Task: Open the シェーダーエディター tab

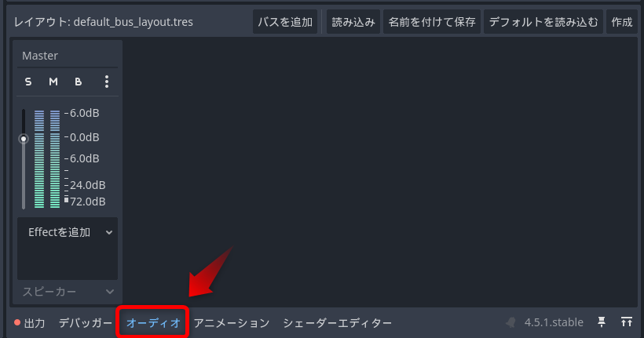Action: 337,323
